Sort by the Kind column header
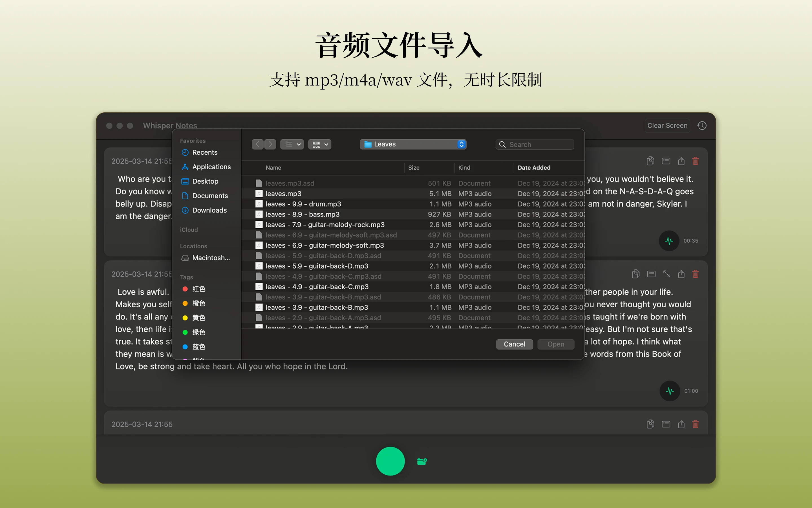812x508 pixels. (x=464, y=168)
